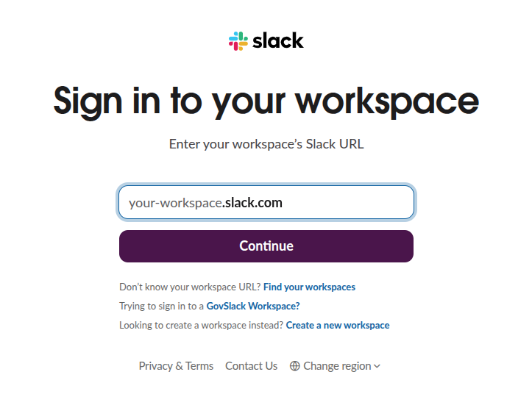Click the word 'Privacy' in the footer
This screenshot has width=532, height=394.
coord(155,366)
